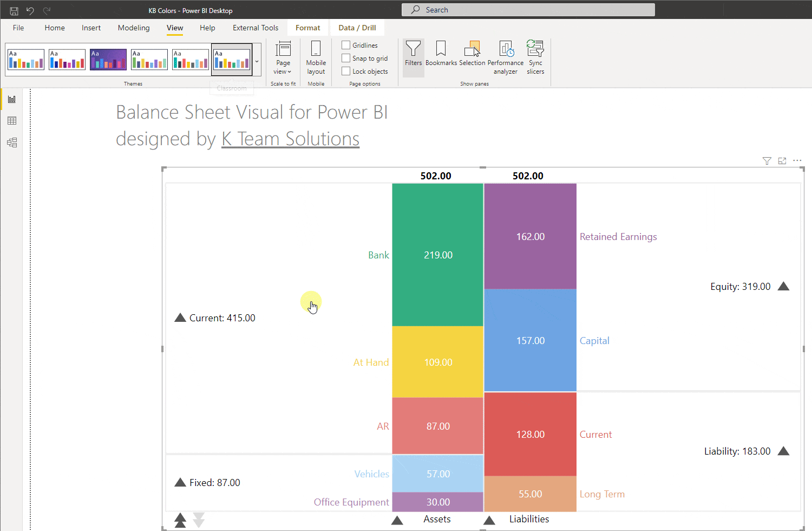Screen dimensions: 812x531
Task: Enable the Gridlines checkbox
Action: click(345, 45)
